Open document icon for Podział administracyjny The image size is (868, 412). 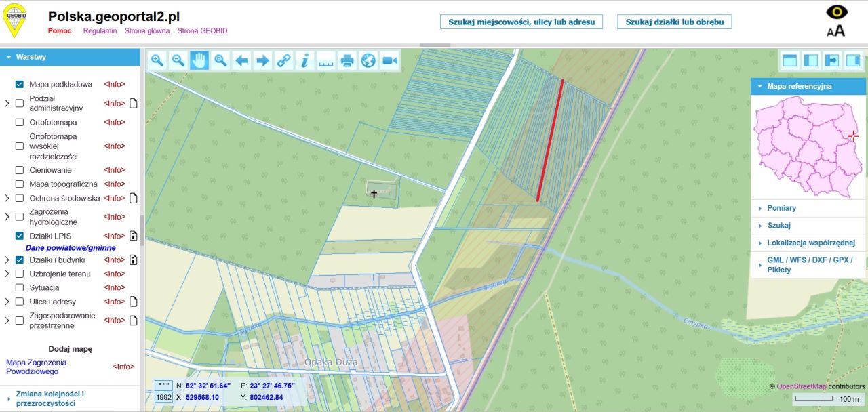(134, 104)
